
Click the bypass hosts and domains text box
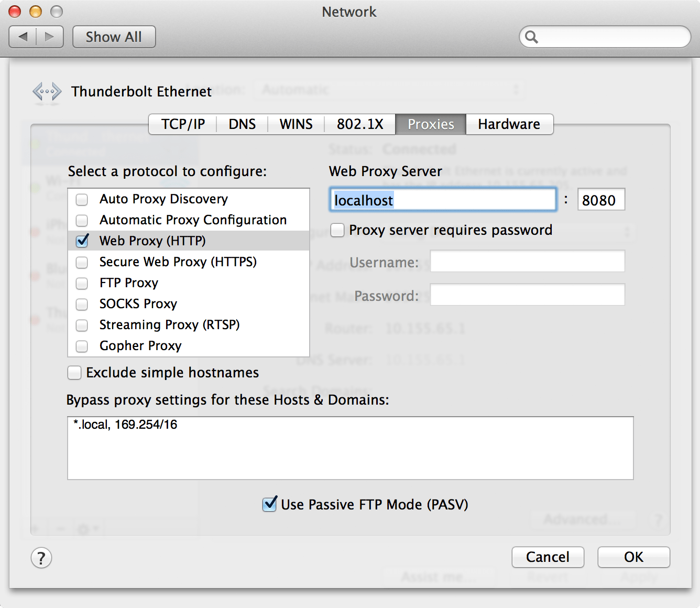point(350,448)
